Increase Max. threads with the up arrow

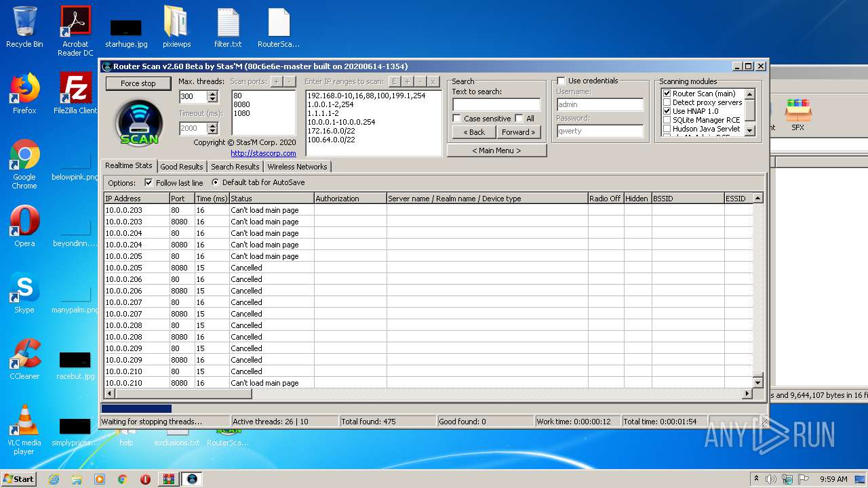212,94
